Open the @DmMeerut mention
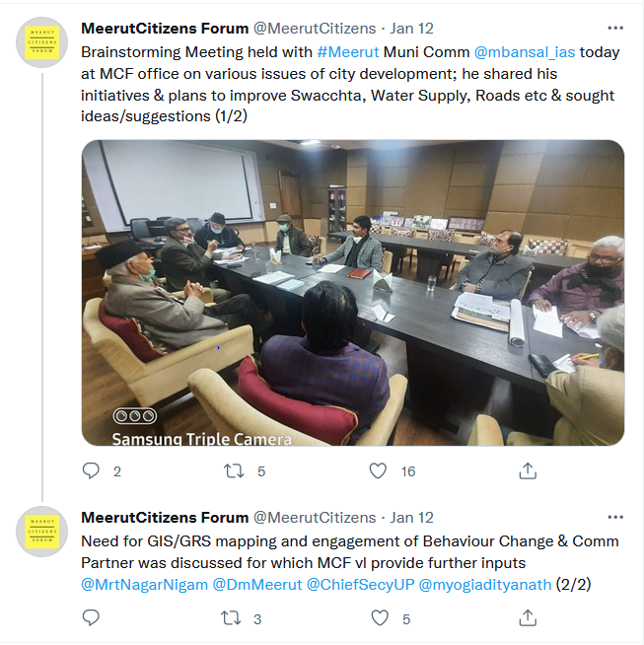This screenshot has height=645, width=644. pyautogui.click(x=257, y=585)
